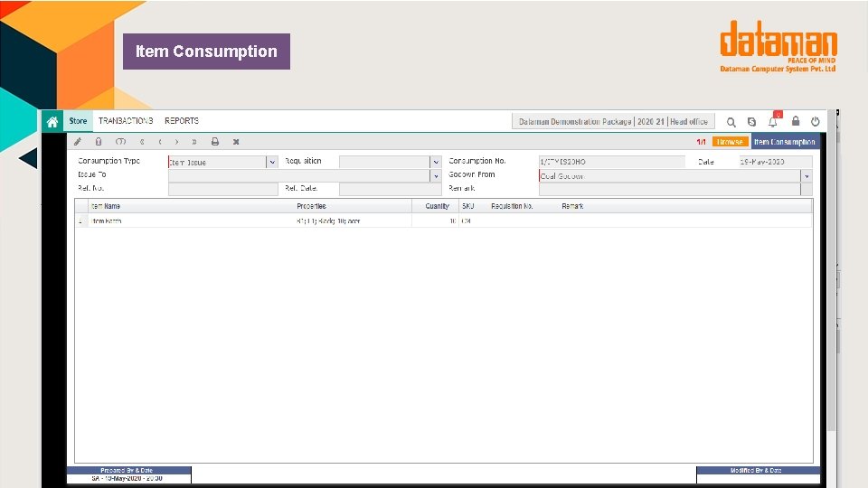Click the black left-pointing slide arrow

point(28,158)
